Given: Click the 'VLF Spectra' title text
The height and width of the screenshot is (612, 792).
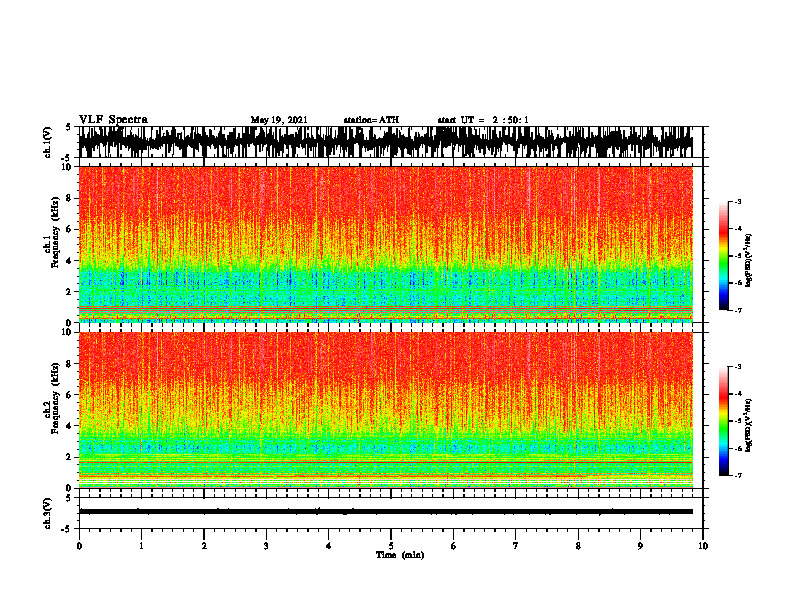Looking at the screenshot, I should coord(113,120).
